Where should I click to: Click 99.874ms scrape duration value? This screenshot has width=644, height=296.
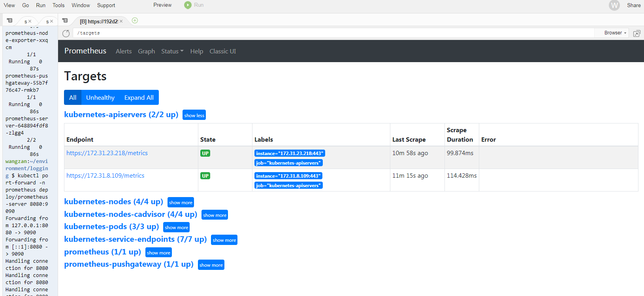tap(460, 153)
